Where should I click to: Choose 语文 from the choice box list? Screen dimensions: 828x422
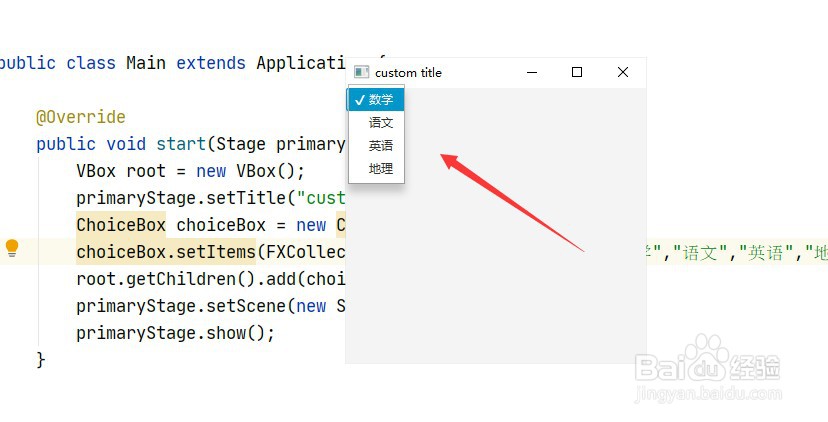click(x=381, y=123)
